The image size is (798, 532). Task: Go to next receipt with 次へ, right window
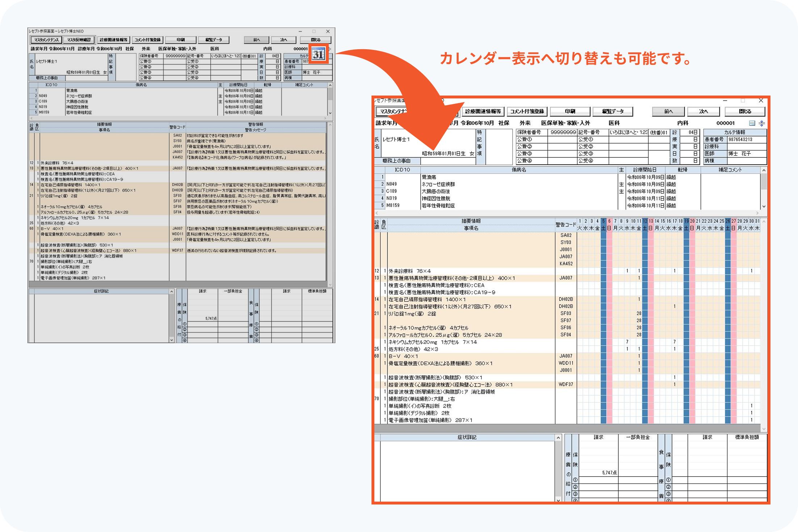coord(703,111)
